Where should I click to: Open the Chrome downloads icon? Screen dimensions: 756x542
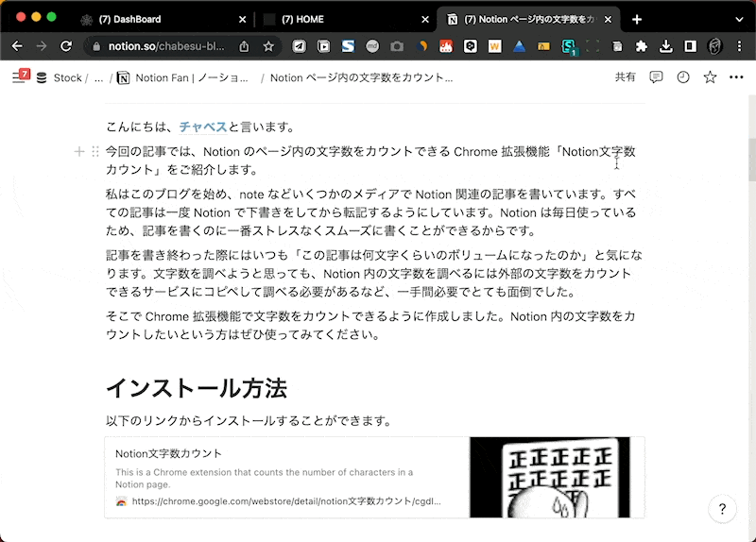tap(666, 46)
